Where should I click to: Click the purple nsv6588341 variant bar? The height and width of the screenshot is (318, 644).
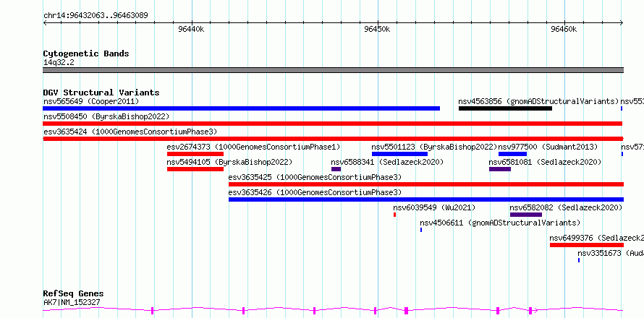click(x=336, y=169)
